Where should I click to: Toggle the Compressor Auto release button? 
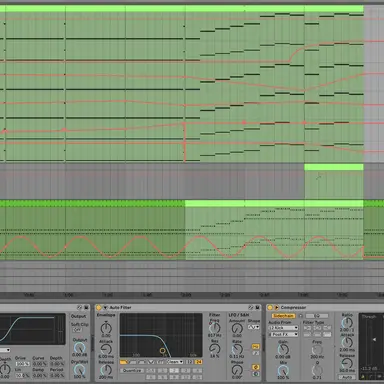tap(347, 377)
